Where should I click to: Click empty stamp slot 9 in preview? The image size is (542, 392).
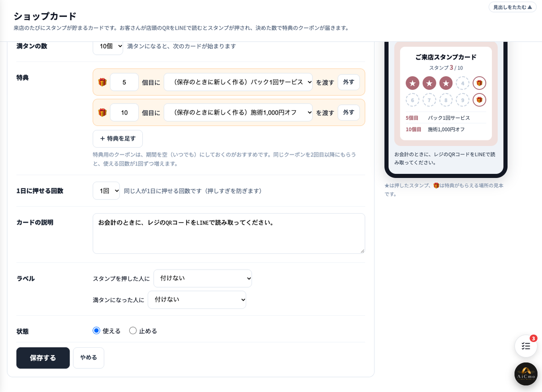(463, 100)
